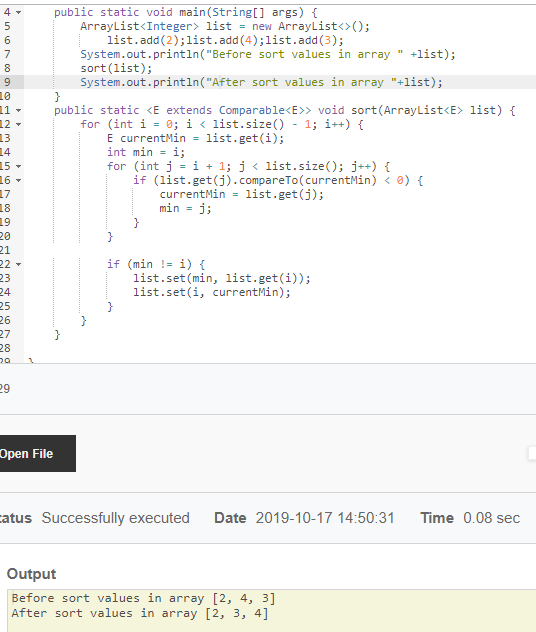Click the Output heading
The width and height of the screenshot is (536, 632).
(31, 574)
